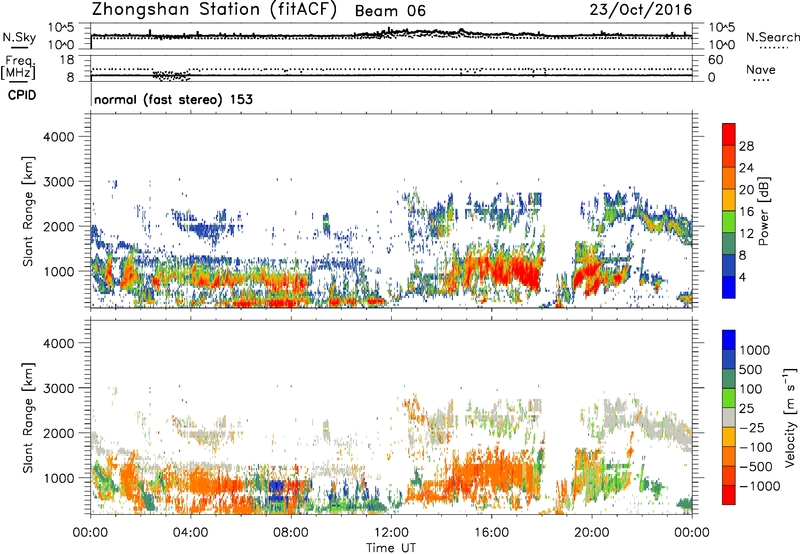Click the -500 label on the velocity color bar
800x554 pixels.
tap(756, 467)
